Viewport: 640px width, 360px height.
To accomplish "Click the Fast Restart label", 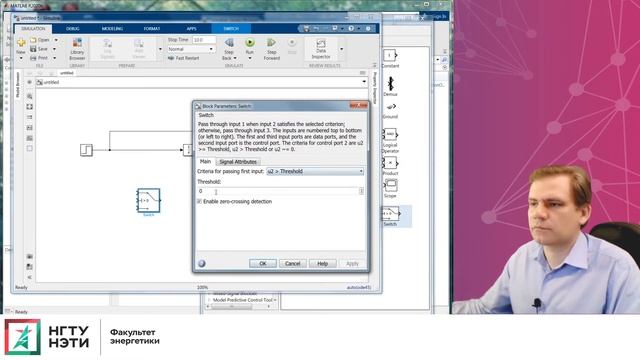I will click(x=187, y=58).
